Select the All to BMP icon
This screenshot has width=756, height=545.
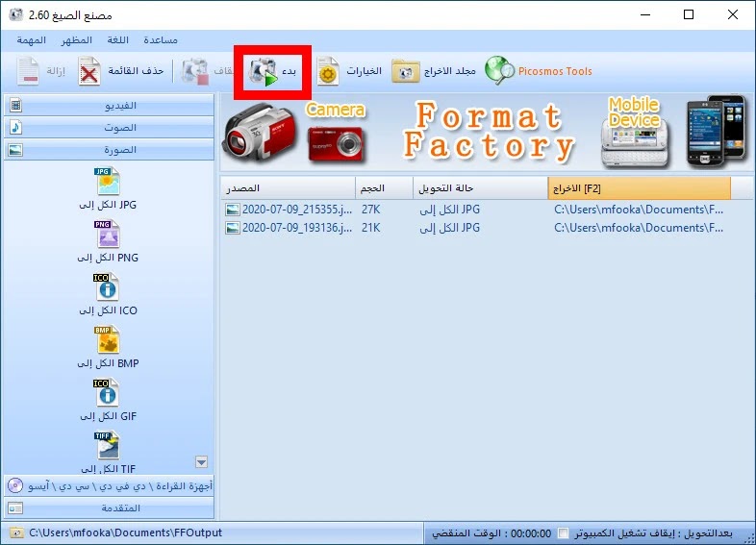pos(107,339)
